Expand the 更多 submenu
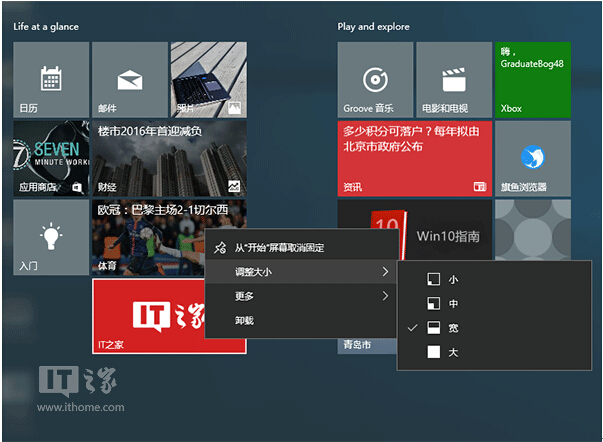The height and width of the screenshot is (442, 603). (299, 296)
